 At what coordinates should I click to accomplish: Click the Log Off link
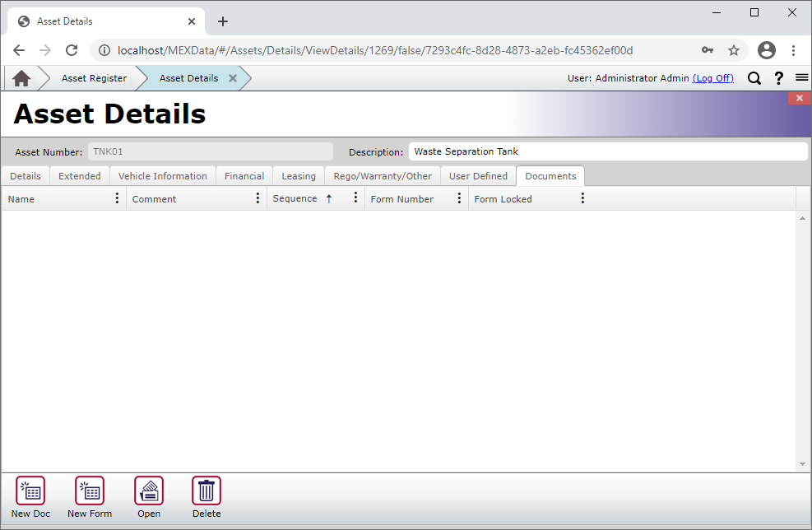pos(713,78)
